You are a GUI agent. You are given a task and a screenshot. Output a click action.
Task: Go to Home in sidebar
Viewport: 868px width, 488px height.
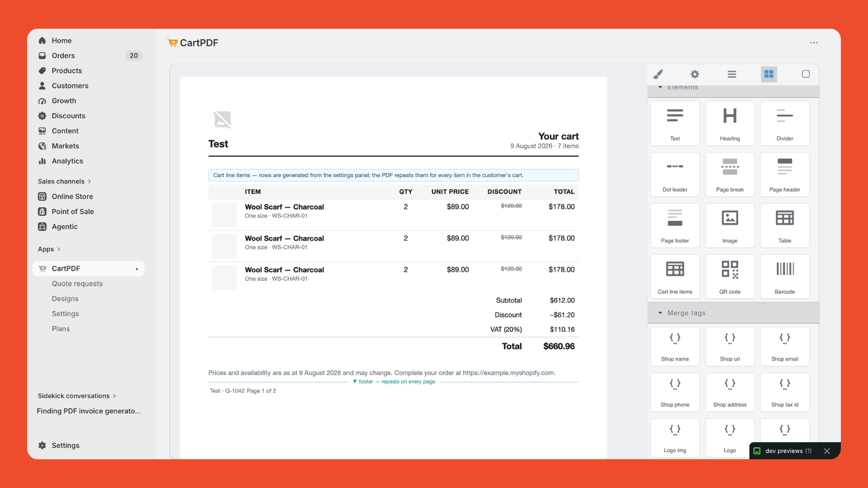90,41
